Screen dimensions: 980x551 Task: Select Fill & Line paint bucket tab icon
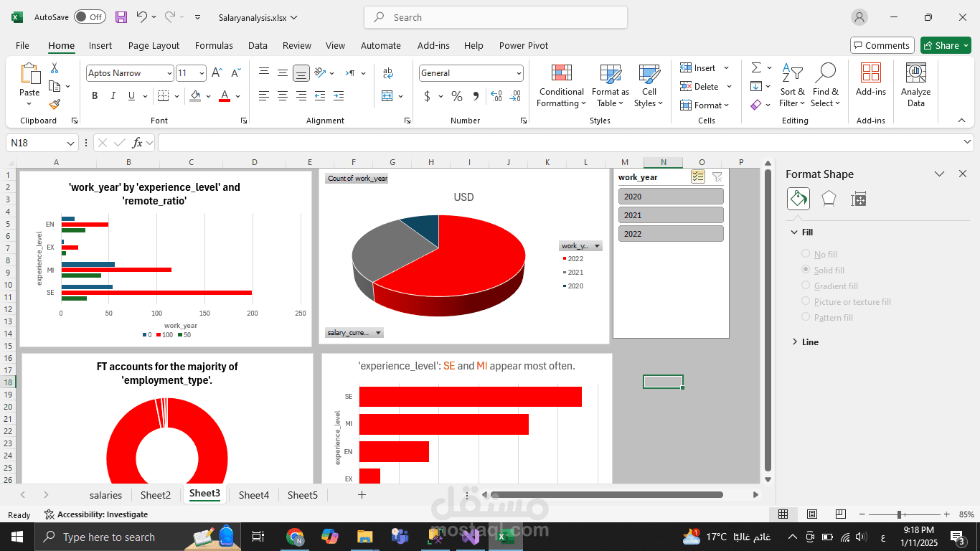tap(798, 199)
